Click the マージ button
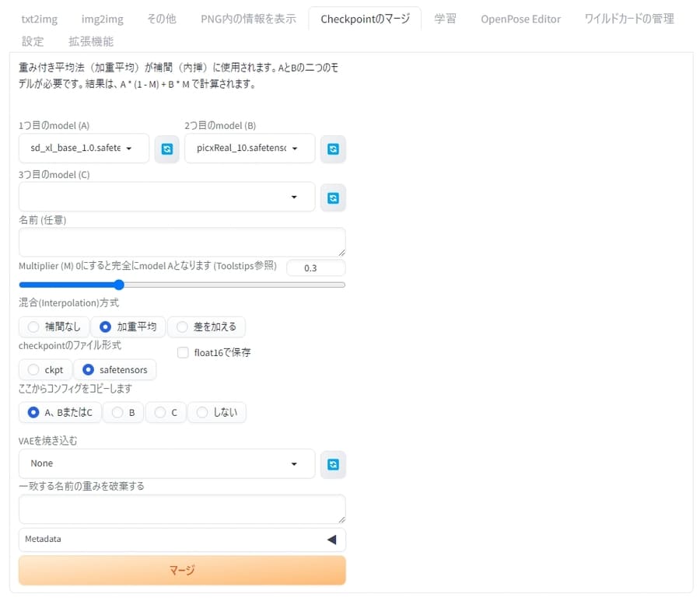The image size is (700, 601). coord(182,570)
